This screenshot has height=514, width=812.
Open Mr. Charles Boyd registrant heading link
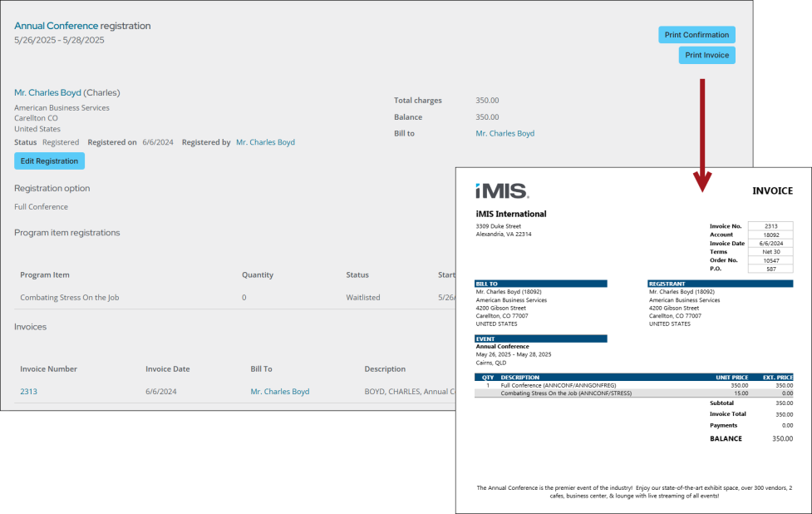click(x=47, y=92)
